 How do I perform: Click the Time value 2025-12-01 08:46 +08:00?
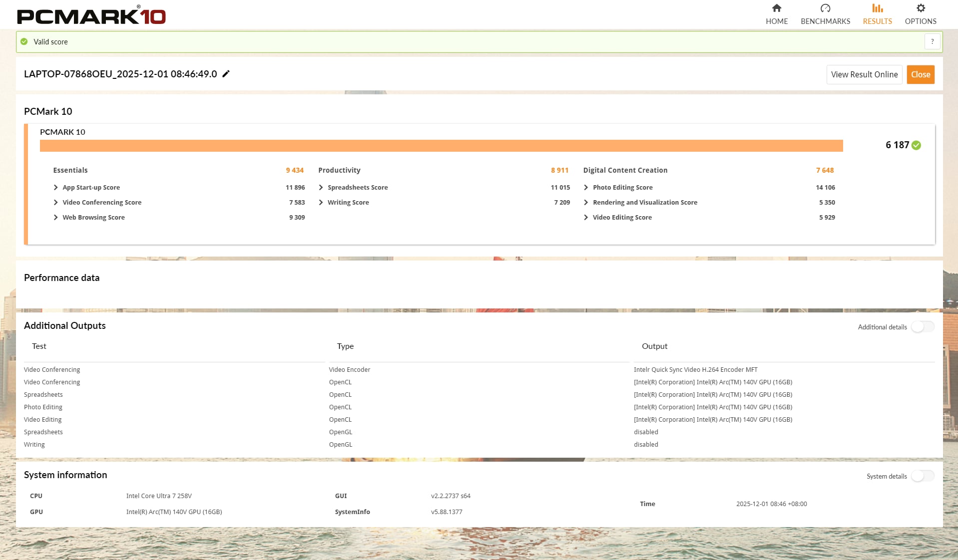(771, 504)
